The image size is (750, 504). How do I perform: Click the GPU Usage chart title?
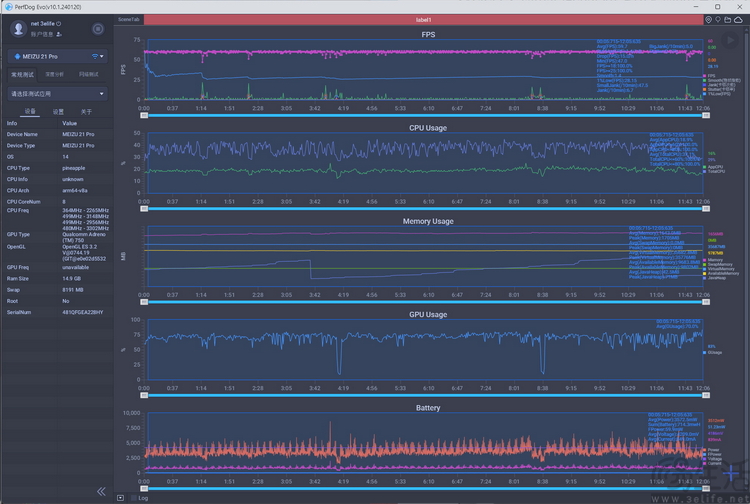pyautogui.click(x=428, y=315)
